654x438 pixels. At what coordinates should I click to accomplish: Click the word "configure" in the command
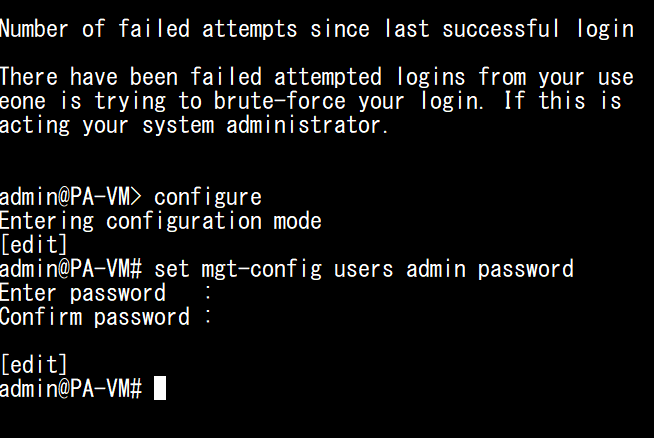207,196
